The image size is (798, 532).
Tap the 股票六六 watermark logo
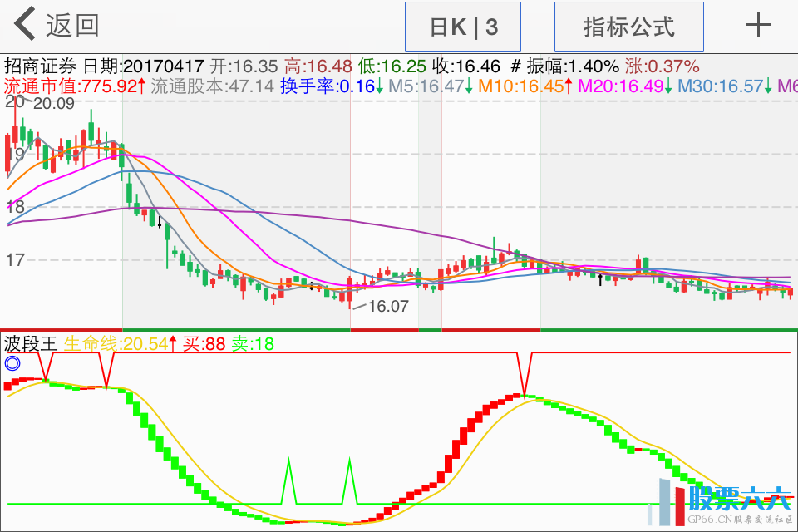(723, 503)
